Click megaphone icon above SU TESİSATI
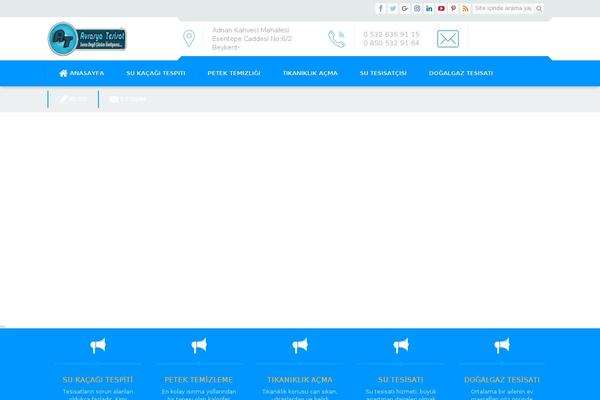 [401, 346]
